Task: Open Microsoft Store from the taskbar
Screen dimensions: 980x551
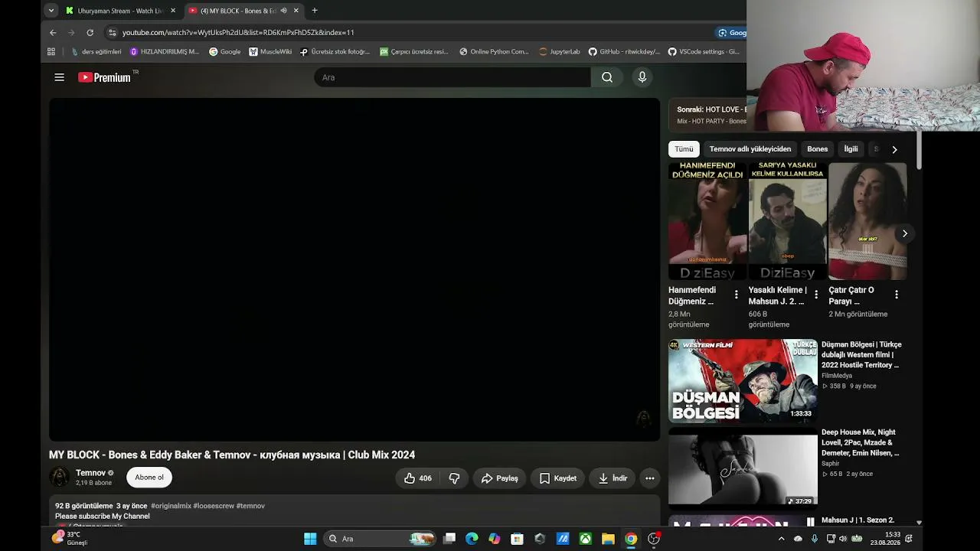Action: [x=517, y=539]
